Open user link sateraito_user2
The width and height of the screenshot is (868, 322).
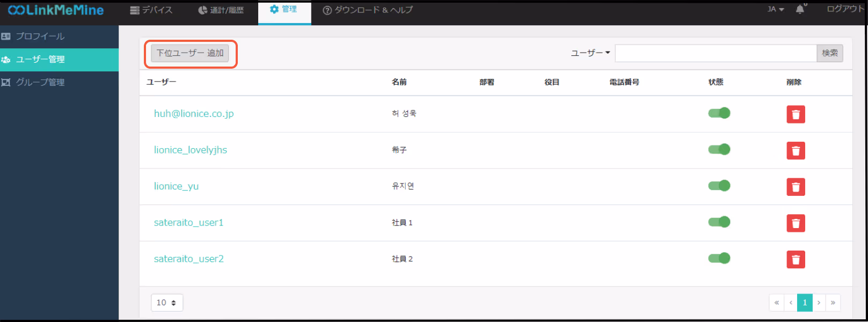(188, 259)
